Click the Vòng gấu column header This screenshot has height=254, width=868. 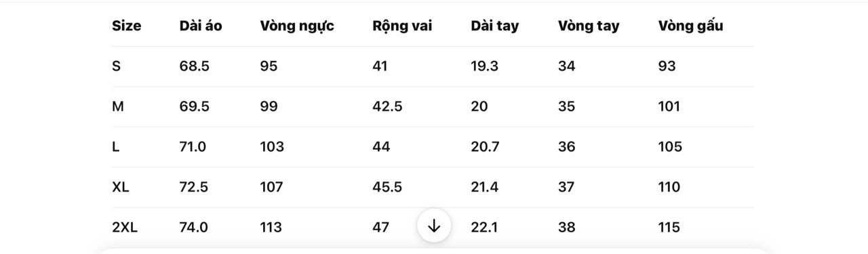tap(690, 26)
